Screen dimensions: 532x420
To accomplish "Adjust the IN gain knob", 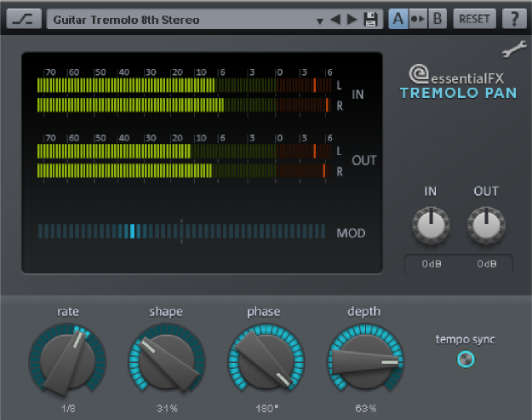I will pos(431,225).
